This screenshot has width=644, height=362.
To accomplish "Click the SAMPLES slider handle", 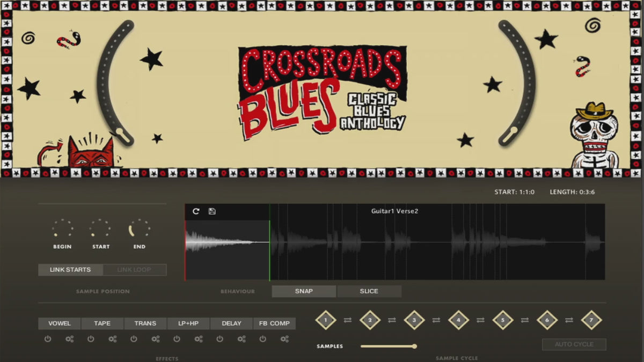I will pyautogui.click(x=414, y=346).
